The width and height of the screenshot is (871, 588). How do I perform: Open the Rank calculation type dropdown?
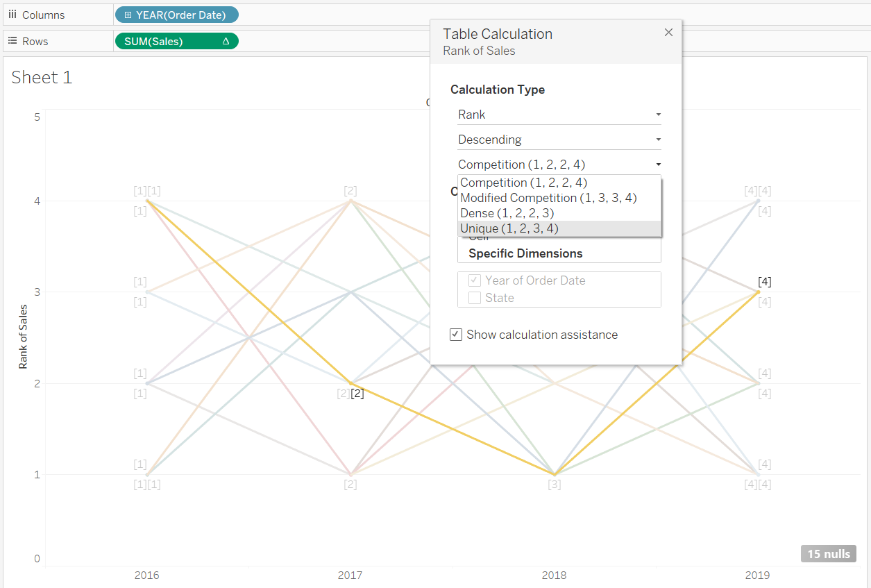click(x=559, y=115)
